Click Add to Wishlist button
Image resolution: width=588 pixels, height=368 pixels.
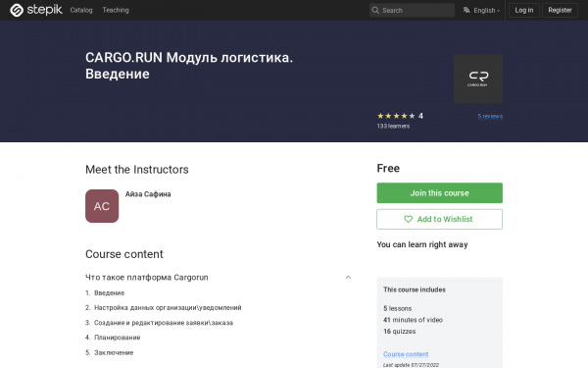pos(439,219)
